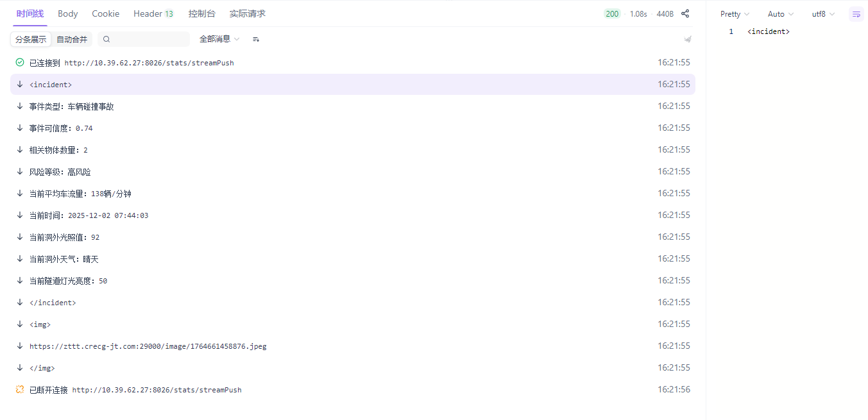The width and height of the screenshot is (868, 420).
Task: Open the Header 13 tab
Action: 154,13
